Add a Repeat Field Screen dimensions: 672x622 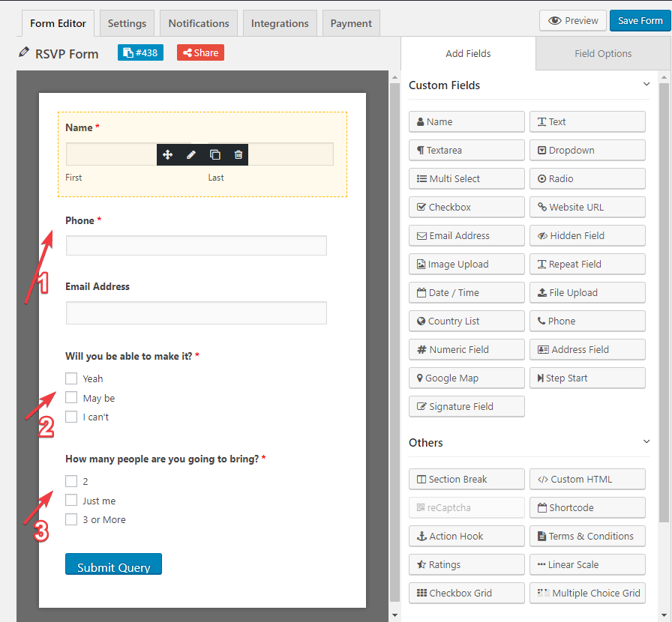click(x=587, y=265)
